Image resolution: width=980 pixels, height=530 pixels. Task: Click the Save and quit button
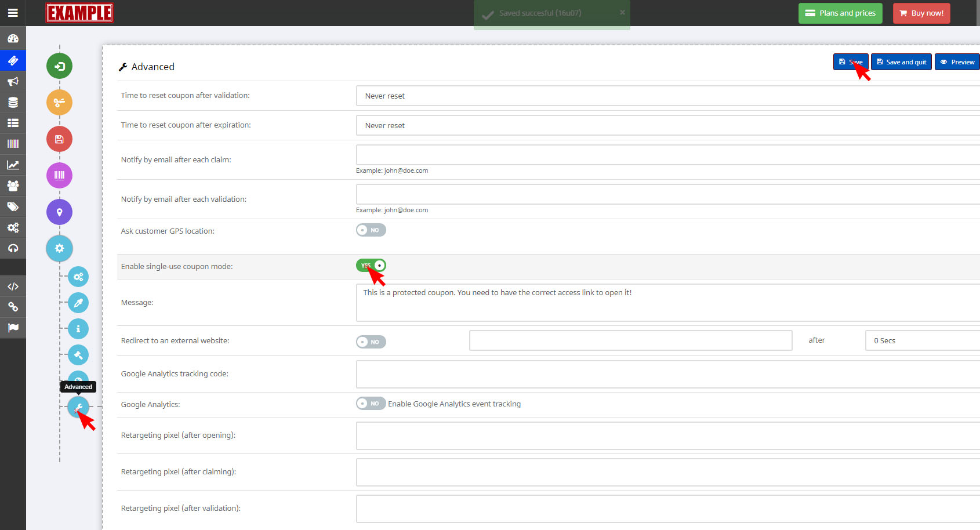[901, 62]
